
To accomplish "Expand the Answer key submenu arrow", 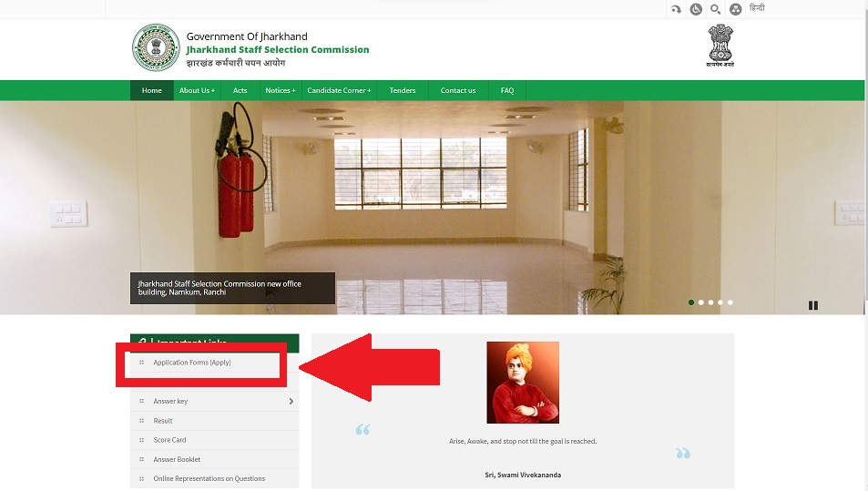I will (x=291, y=402).
